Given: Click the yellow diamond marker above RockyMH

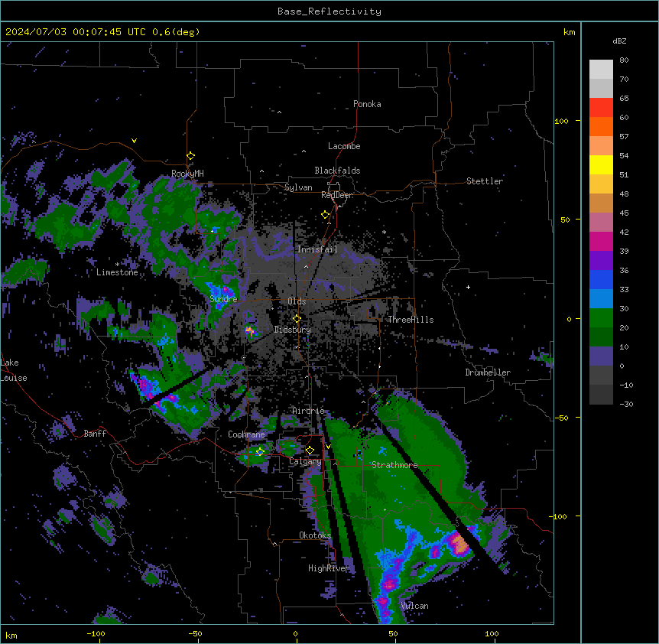Looking at the screenshot, I should [x=190, y=156].
